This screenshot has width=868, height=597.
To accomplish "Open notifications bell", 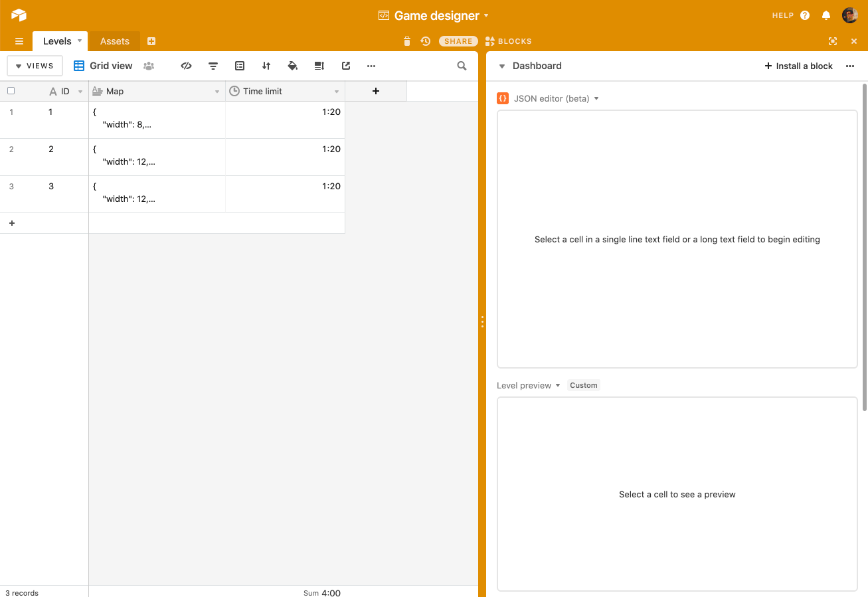I will click(x=826, y=15).
